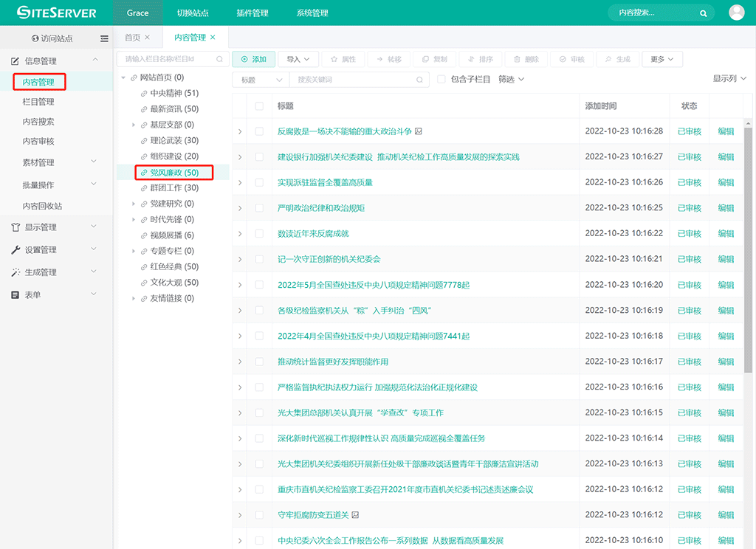Viewport: 756px width, 549px height.
Task: Open the 显示列 column dropdown
Action: point(729,79)
